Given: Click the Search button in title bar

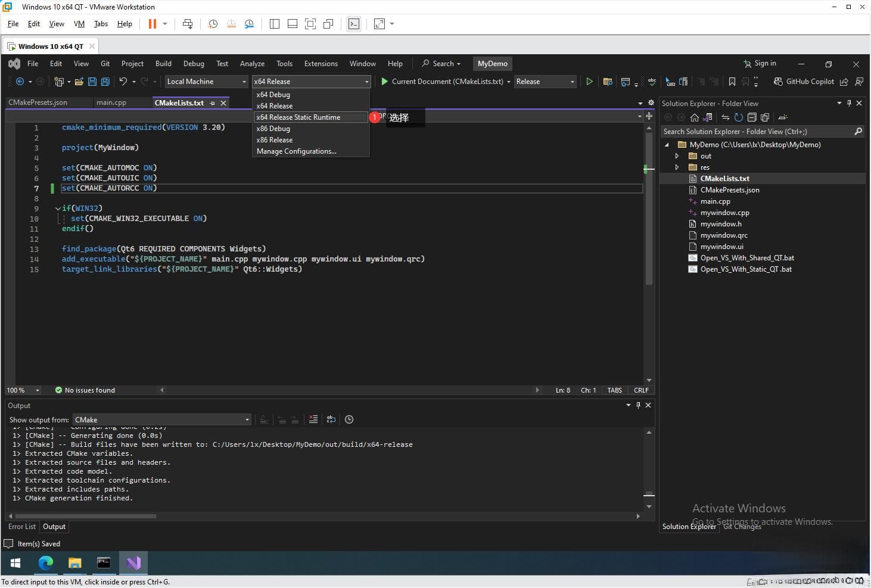Looking at the screenshot, I should click(441, 64).
